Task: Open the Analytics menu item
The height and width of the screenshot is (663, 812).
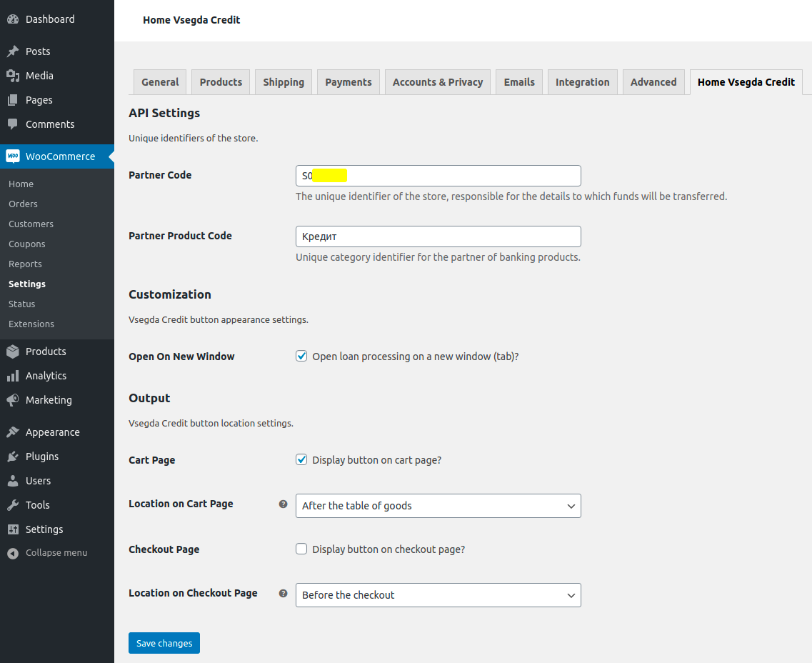Action: click(x=57, y=376)
